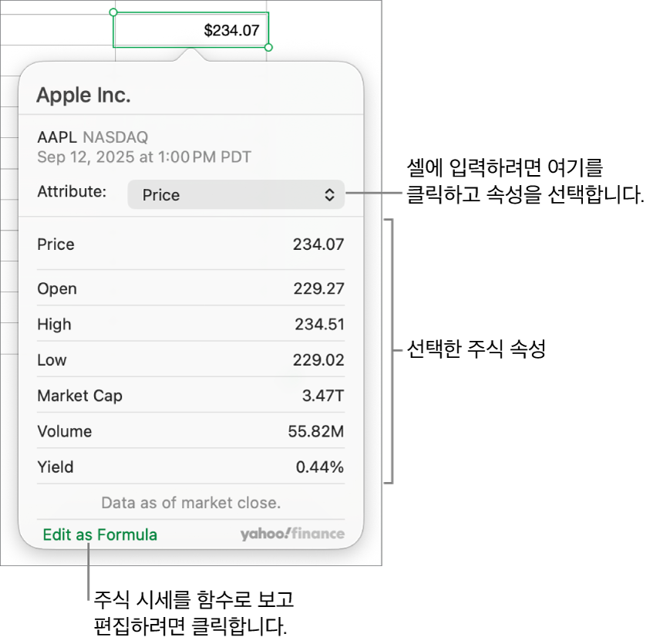Click the bottom-right selection handle of the cell
Screen dimensions: 650x644
pos(268,48)
